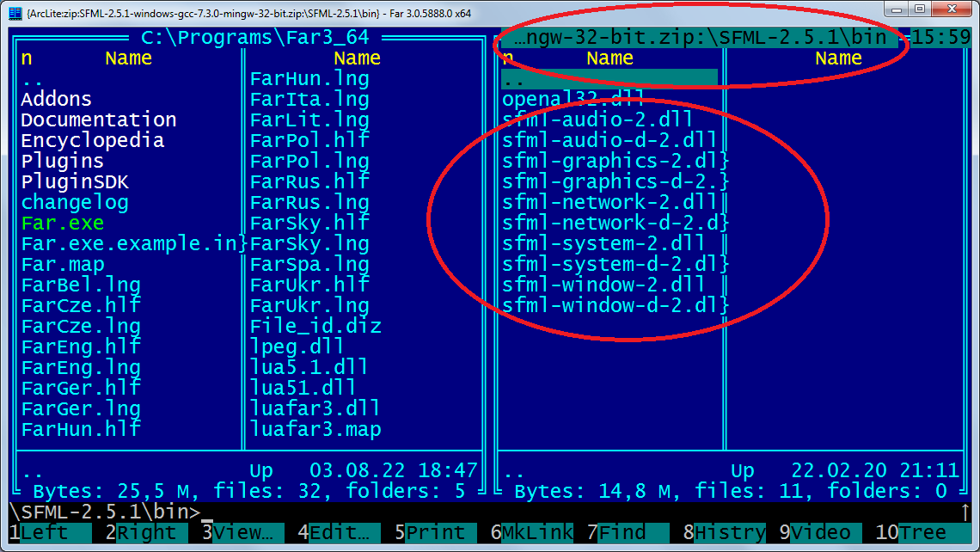Click the up arrow at command line end
Image resolution: width=980 pixels, height=552 pixels.
pos(965,513)
